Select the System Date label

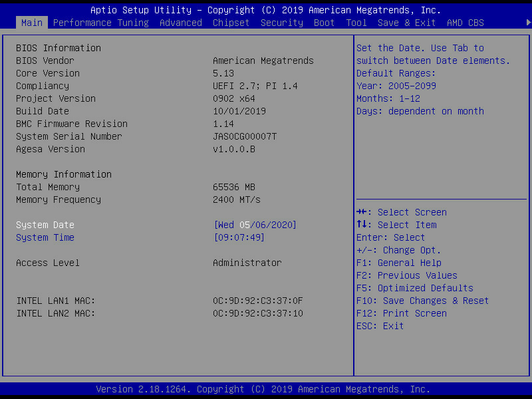point(45,225)
